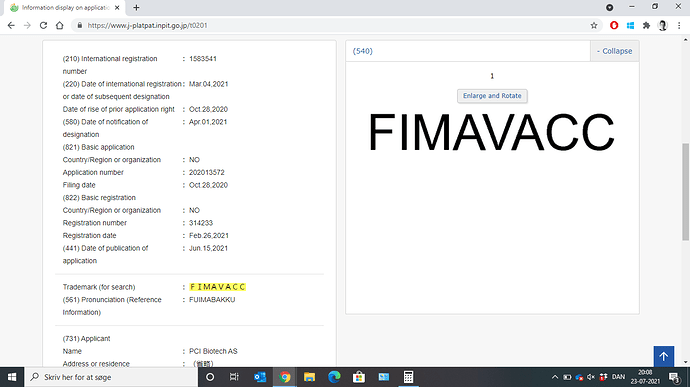Open the Chrome profile avatar

pos(662,26)
